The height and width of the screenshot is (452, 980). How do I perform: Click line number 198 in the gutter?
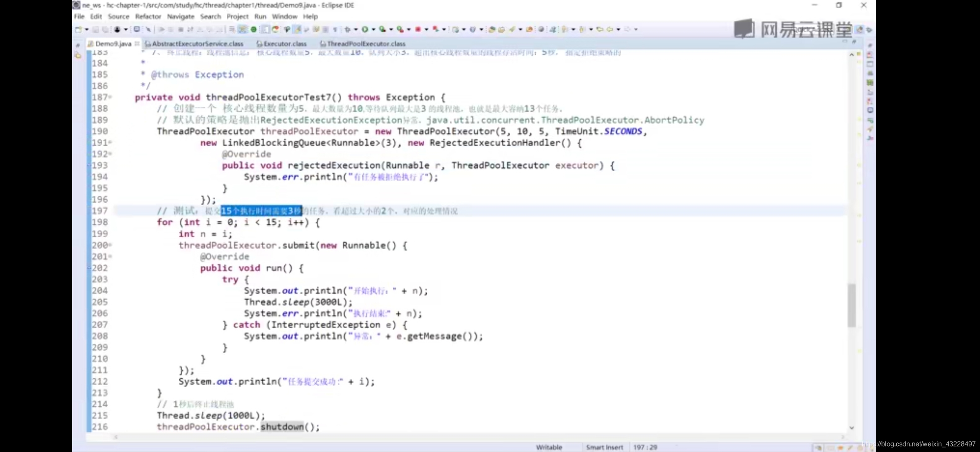[x=100, y=222]
